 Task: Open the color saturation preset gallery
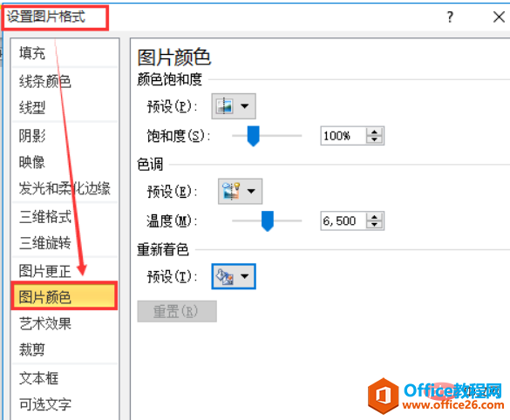234,106
